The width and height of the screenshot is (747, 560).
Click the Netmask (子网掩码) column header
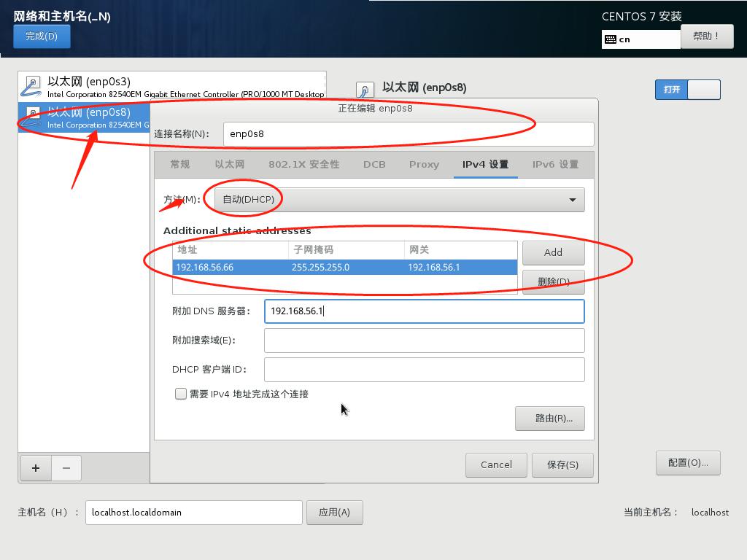click(x=346, y=250)
